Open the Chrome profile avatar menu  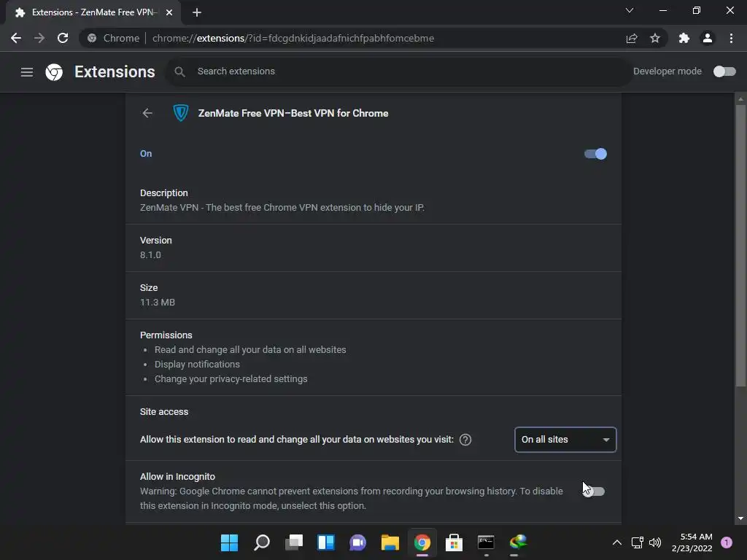click(x=708, y=38)
